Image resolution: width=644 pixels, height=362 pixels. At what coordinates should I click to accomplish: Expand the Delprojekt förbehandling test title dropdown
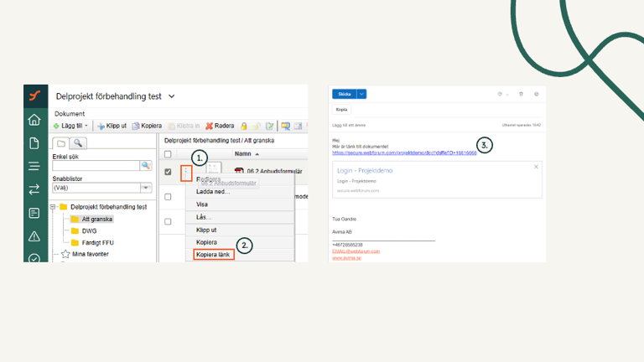172,96
